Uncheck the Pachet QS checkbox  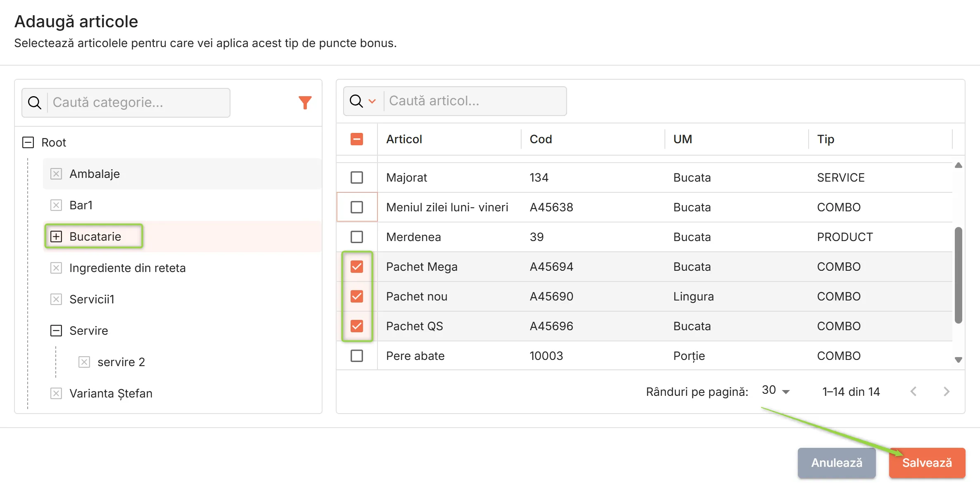(x=357, y=326)
